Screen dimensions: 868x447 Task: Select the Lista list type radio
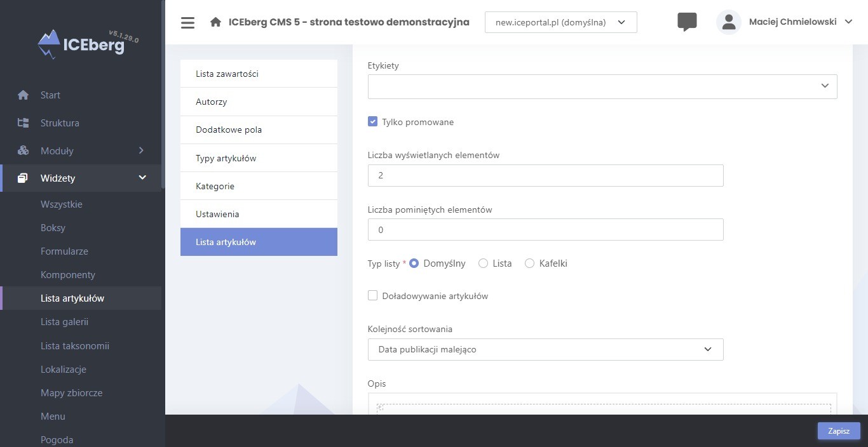point(483,263)
